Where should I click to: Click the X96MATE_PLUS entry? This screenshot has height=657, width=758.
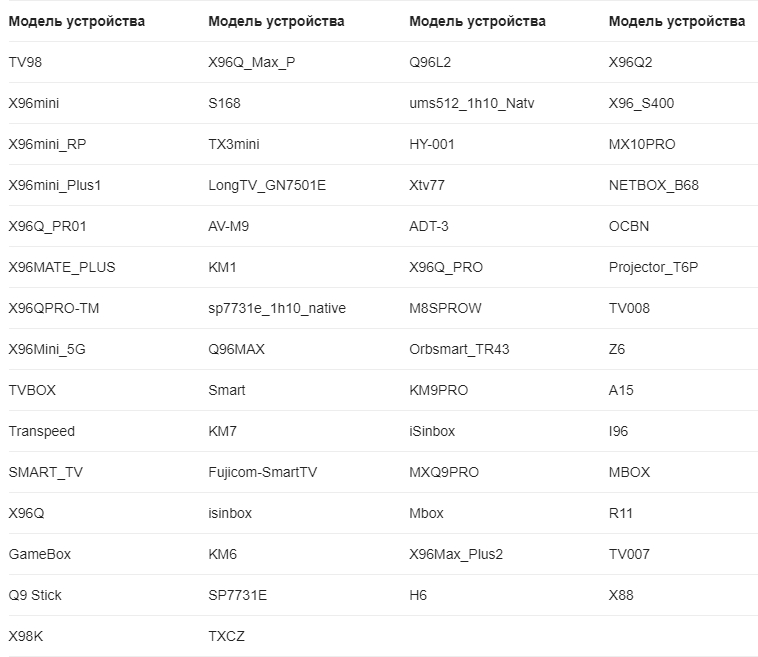tap(62, 267)
